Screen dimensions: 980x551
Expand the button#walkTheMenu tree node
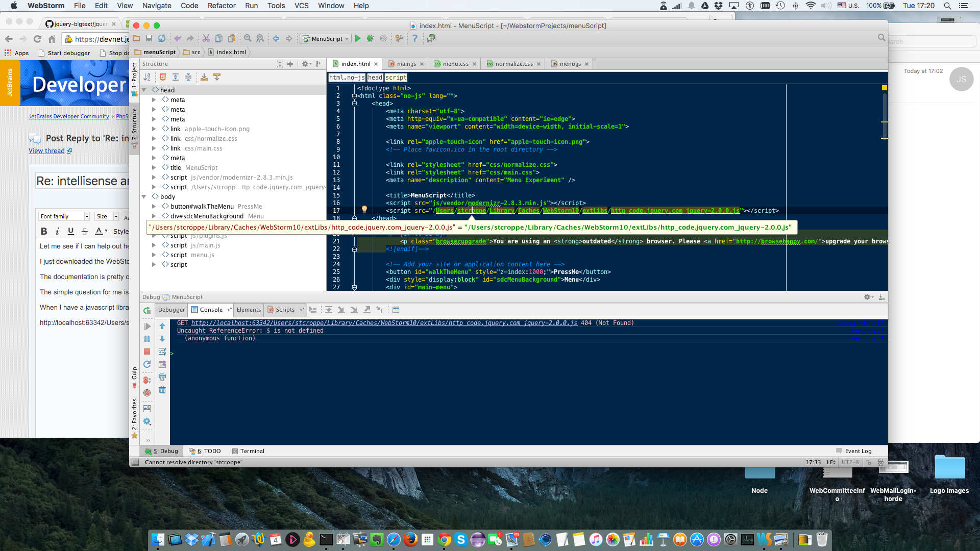(154, 206)
